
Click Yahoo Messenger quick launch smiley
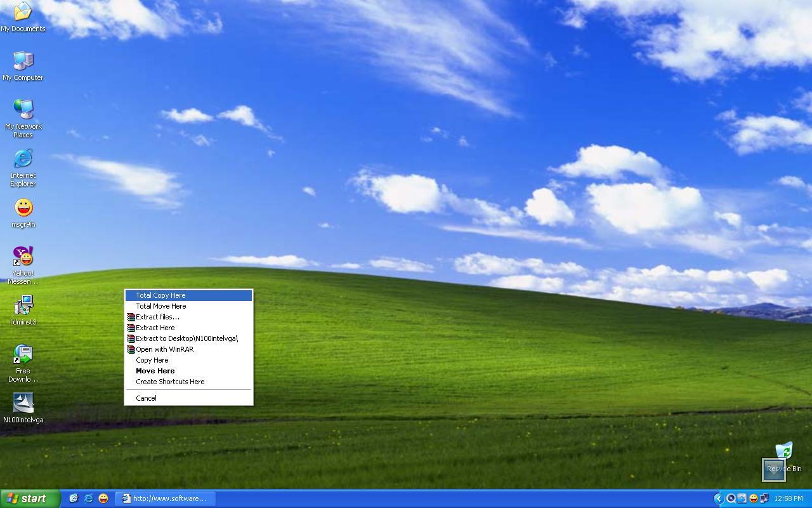(x=103, y=498)
